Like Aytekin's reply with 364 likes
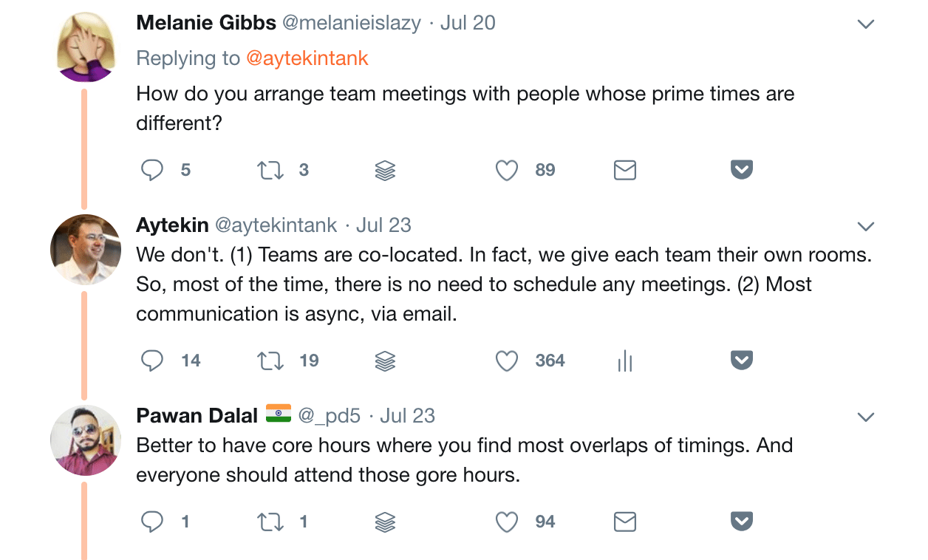Image resolution: width=928 pixels, height=560 pixels. (x=506, y=361)
